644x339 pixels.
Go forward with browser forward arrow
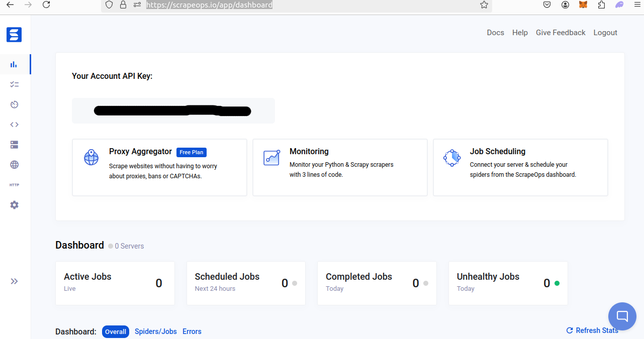pyautogui.click(x=28, y=5)
